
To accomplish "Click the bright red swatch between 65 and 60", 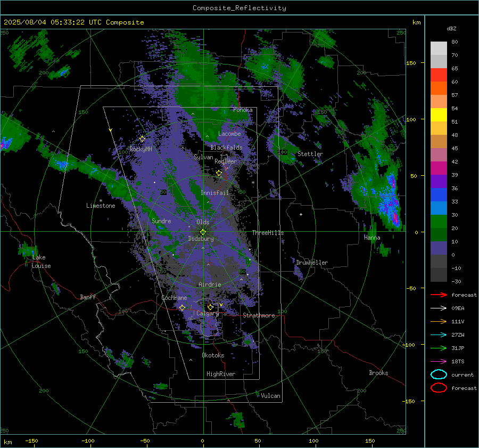I will 439,75.
